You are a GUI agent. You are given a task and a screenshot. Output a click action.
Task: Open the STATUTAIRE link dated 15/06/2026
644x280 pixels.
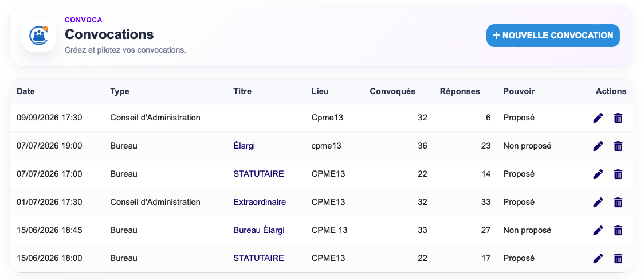(x=258, y=258)
